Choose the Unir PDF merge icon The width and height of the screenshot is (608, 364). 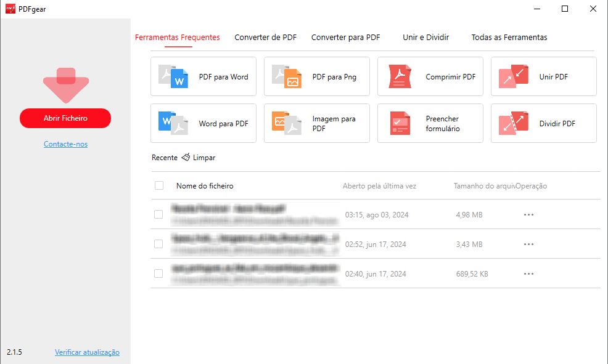(514, 76)
